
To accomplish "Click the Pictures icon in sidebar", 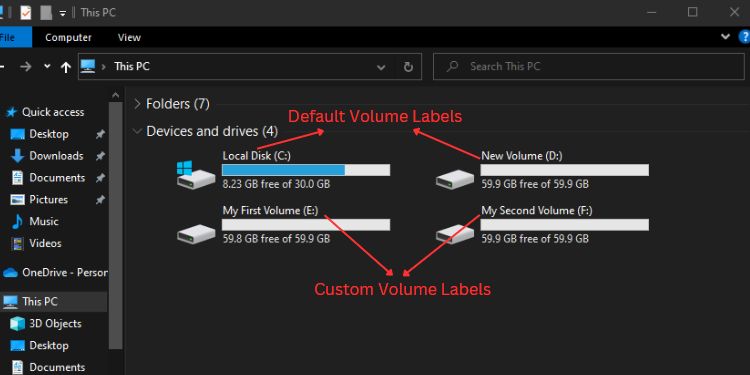I will pyautogui.click(x=17, y=199).
